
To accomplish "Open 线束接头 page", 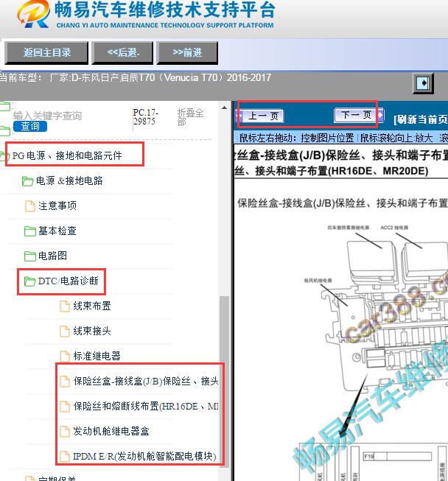I will pos(92,331).
